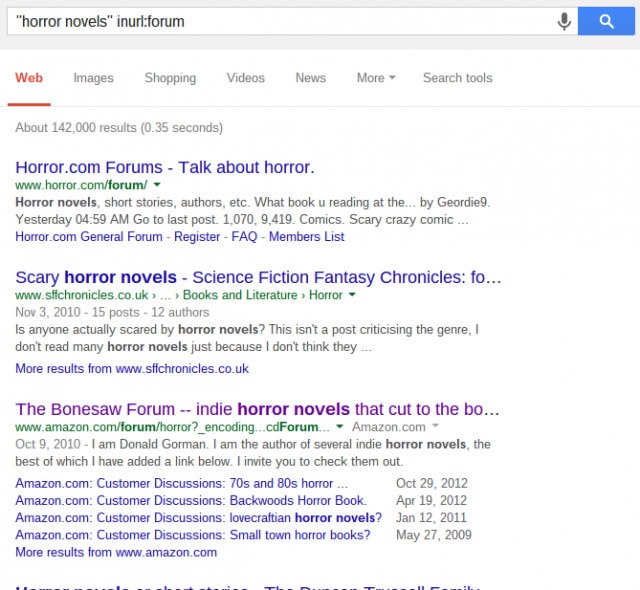
Task: Click the Apr 19, 2012 date
Action: pos(431,501)
